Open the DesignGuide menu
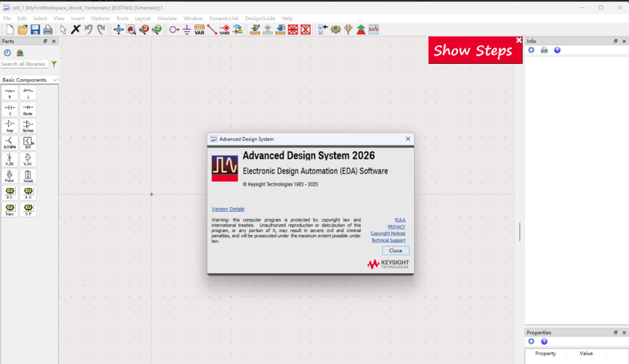 click(260, 18)
